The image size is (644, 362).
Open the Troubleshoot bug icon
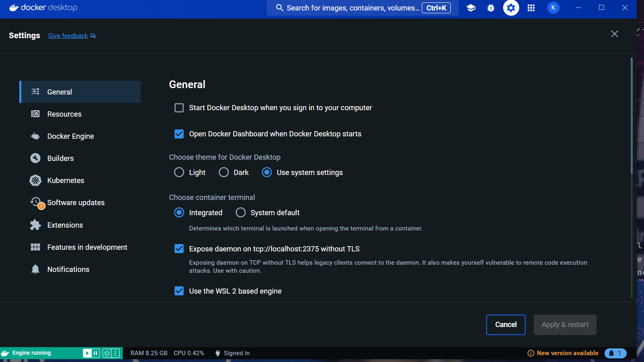(491, 8)
